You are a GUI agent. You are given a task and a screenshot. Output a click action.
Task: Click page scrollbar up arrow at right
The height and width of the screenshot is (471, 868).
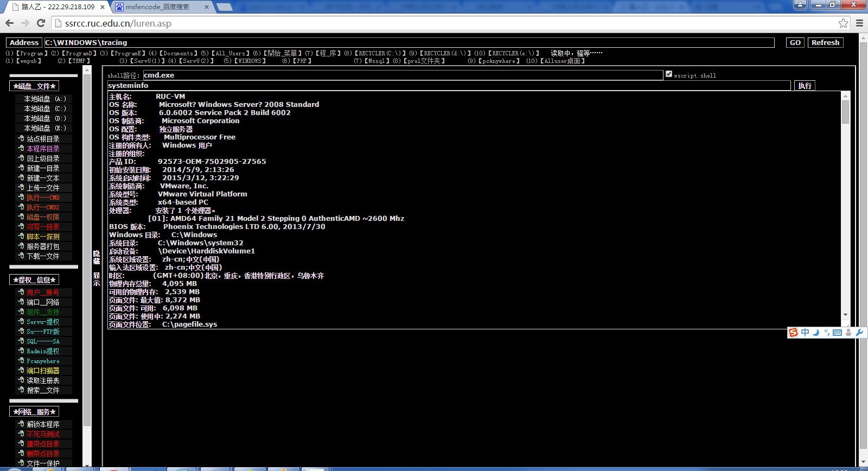point(863,37)
